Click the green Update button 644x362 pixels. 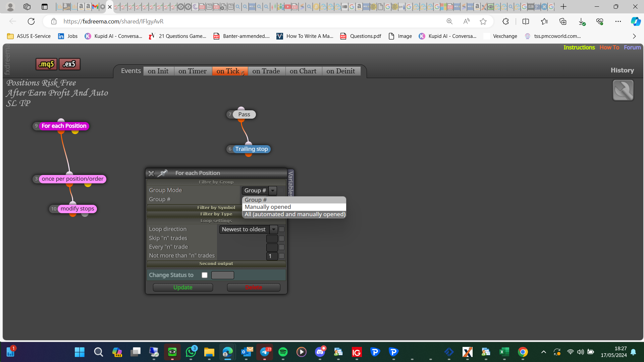[183, 288]
